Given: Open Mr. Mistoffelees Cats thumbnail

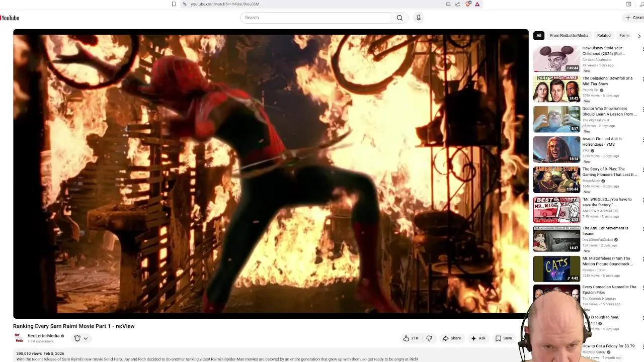Looking at the screenshot, I should click(556, 269).
